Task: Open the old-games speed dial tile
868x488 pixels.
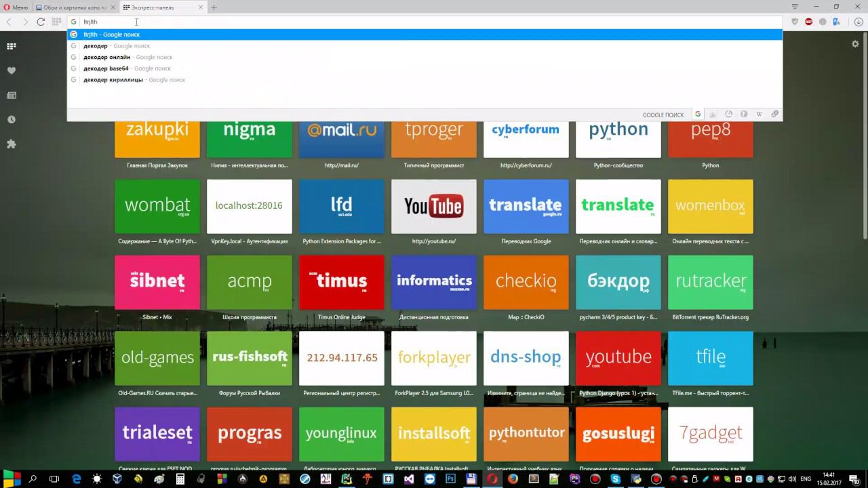Action: pos(157,358)
